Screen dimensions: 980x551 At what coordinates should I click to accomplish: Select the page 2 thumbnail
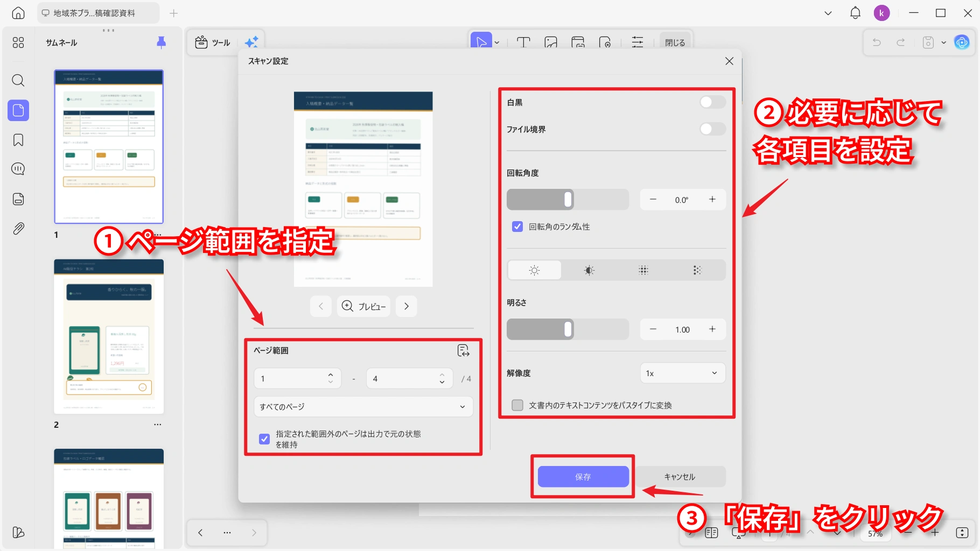click(109, 336)
